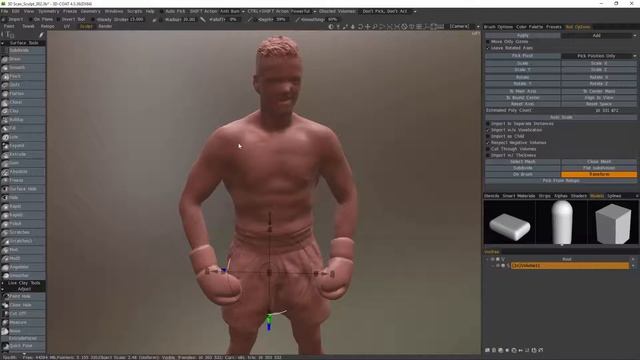This screenshot has width=640, height=360.
Task: Enable Import w/ Thickness checkbox
Action: (x=488, y=156)
